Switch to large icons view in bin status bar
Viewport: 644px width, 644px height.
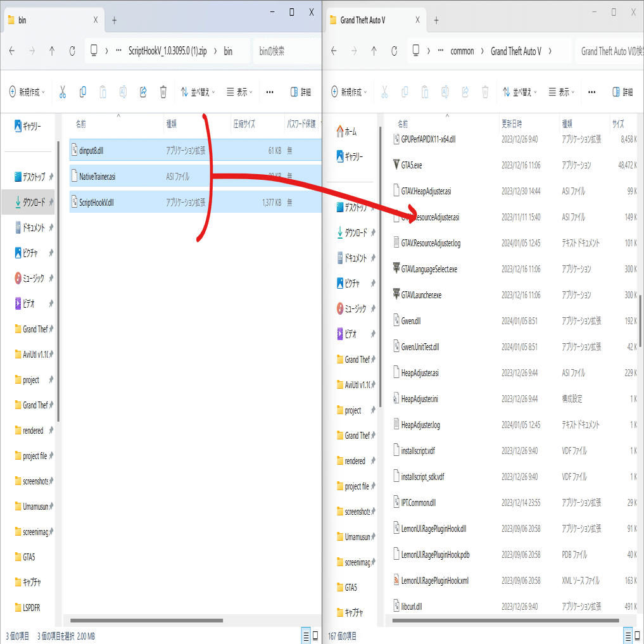click(315, 636)
